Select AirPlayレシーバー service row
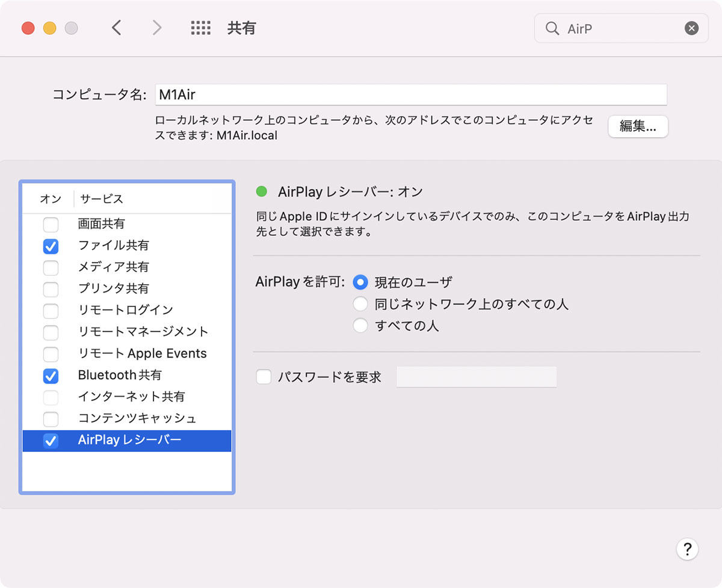Viewport: 722px width, 588px height. (127, 441)
